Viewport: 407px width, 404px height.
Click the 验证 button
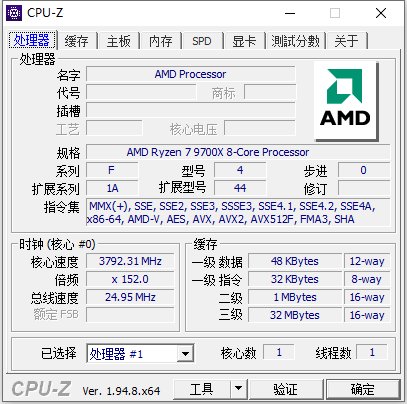tap(286, 389)
